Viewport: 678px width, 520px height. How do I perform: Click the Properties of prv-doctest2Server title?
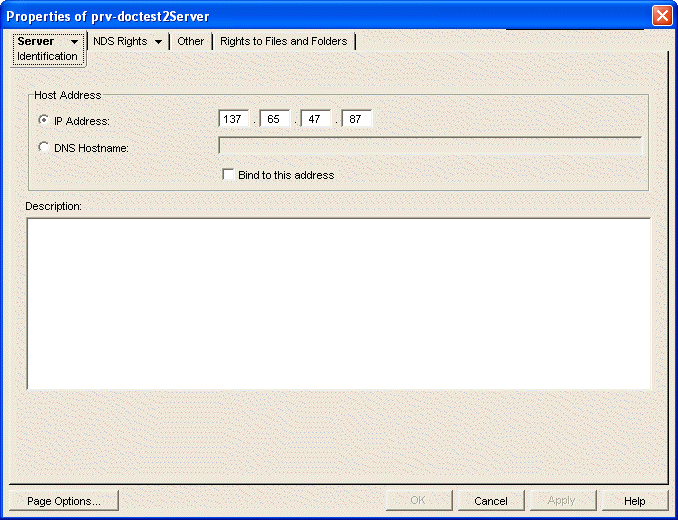tap(108, 16)
